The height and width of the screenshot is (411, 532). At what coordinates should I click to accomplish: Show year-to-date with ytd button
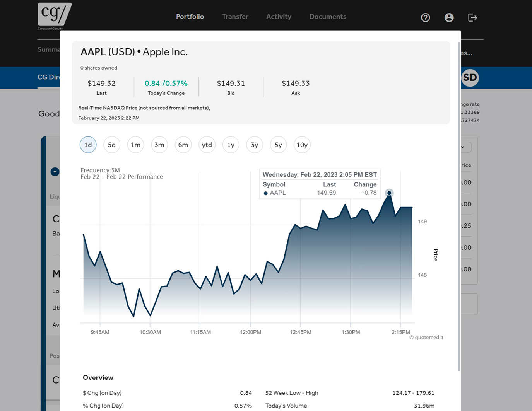(x=207, y=145)
